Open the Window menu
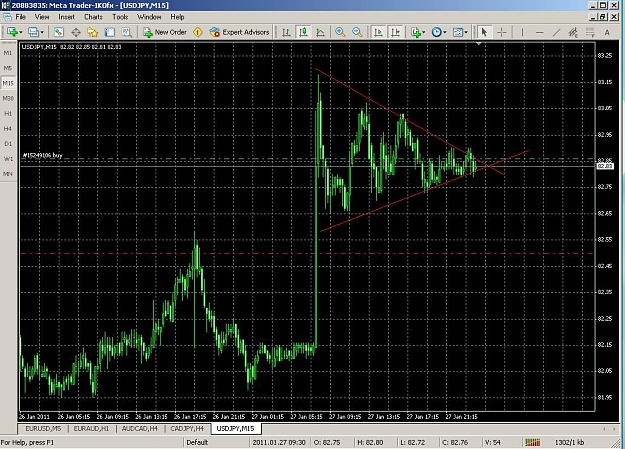The image size is (625, 449). pyautogui.click(x=149, y=17)
